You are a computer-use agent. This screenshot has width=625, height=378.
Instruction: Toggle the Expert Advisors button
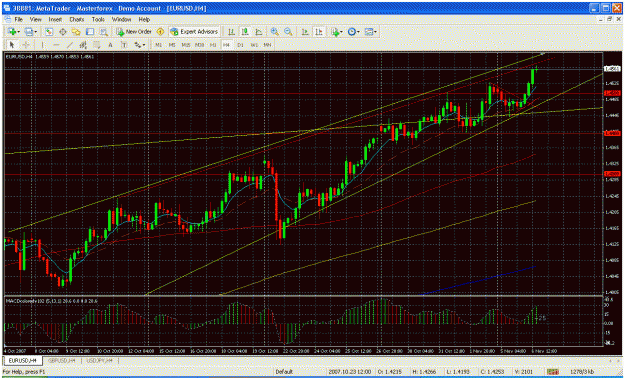(195, 32)
